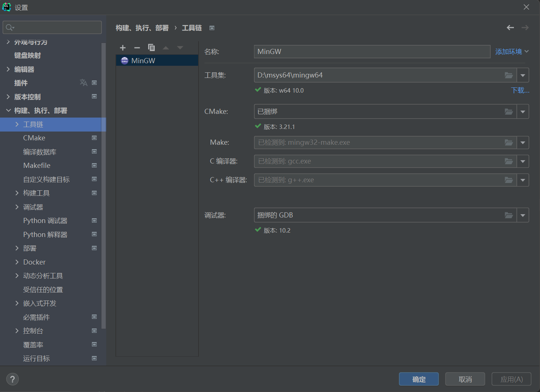Navigate back with left arrow

coord(510,28)
